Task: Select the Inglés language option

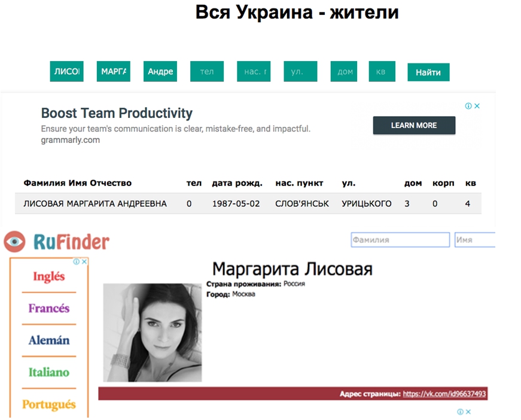Action: (49, 276)
